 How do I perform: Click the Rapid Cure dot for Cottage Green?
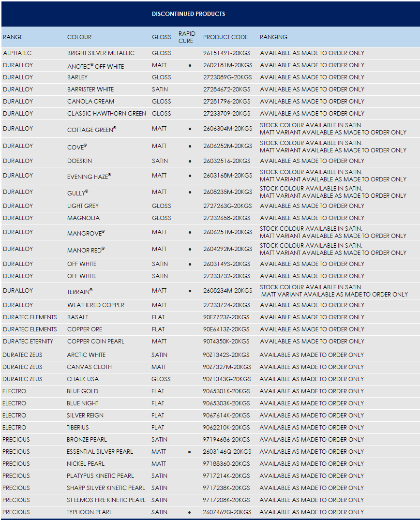[190, 129]
